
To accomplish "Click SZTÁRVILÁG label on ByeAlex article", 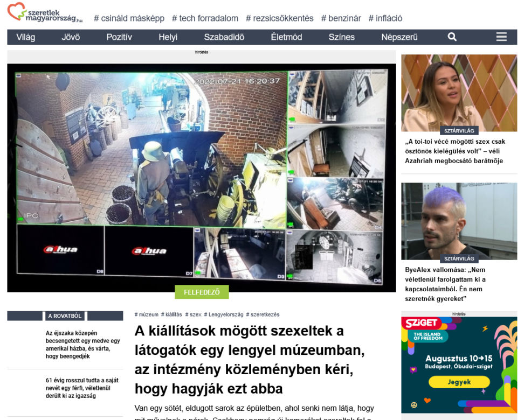I will click(459, 259).
